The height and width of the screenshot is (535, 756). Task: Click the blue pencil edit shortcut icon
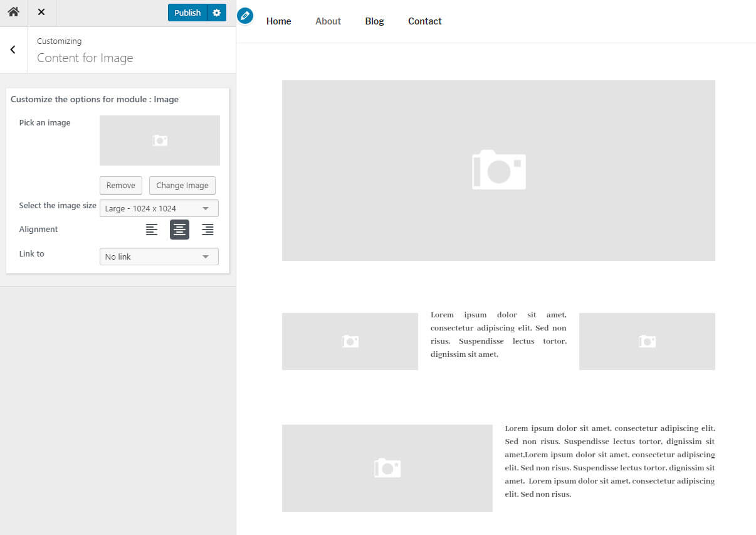tap(245, 16)
